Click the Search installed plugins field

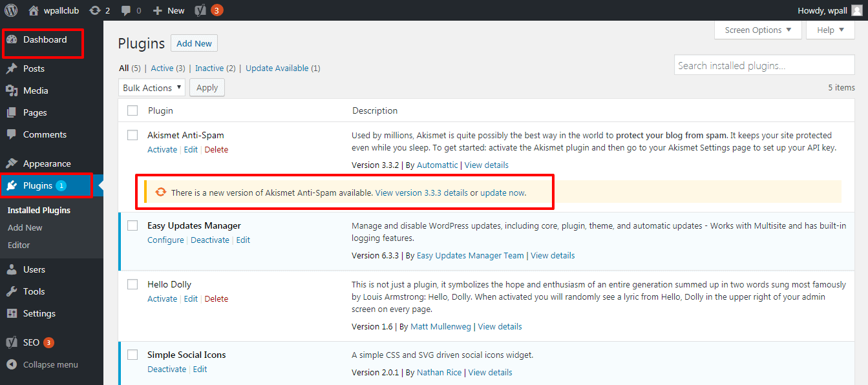[765, 65]
